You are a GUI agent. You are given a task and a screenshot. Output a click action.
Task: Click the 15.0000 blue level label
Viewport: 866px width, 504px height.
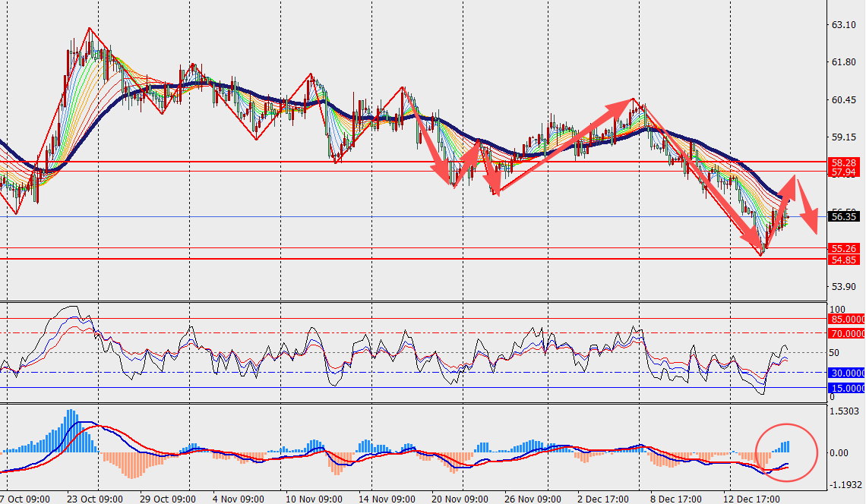click(x=848, y=388)
